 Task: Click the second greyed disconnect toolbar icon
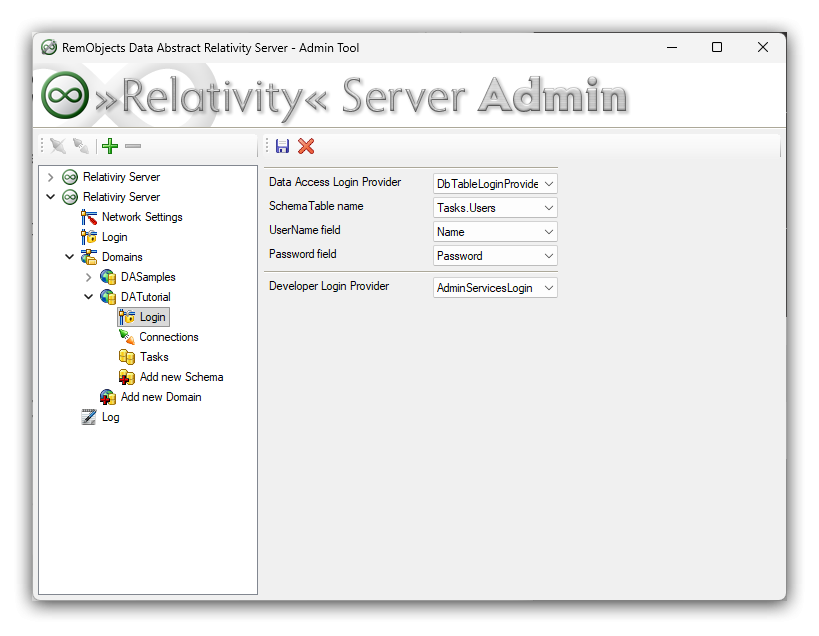click(x=81, y=146)
